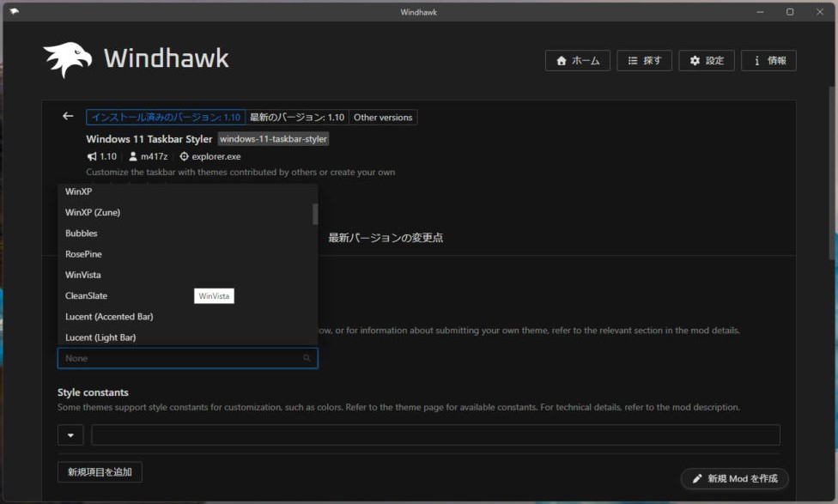Click the windows-11-taskbar-styler id tag

point(273,139)
